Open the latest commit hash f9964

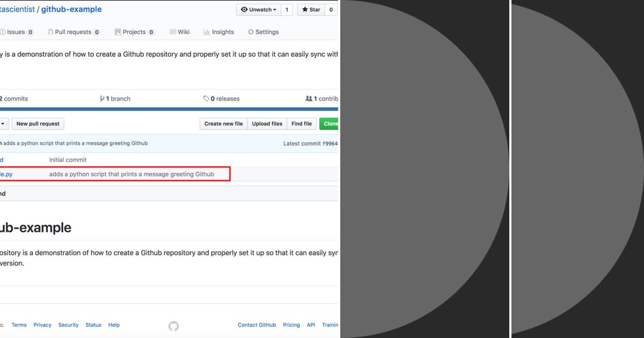tap(330, 144)
